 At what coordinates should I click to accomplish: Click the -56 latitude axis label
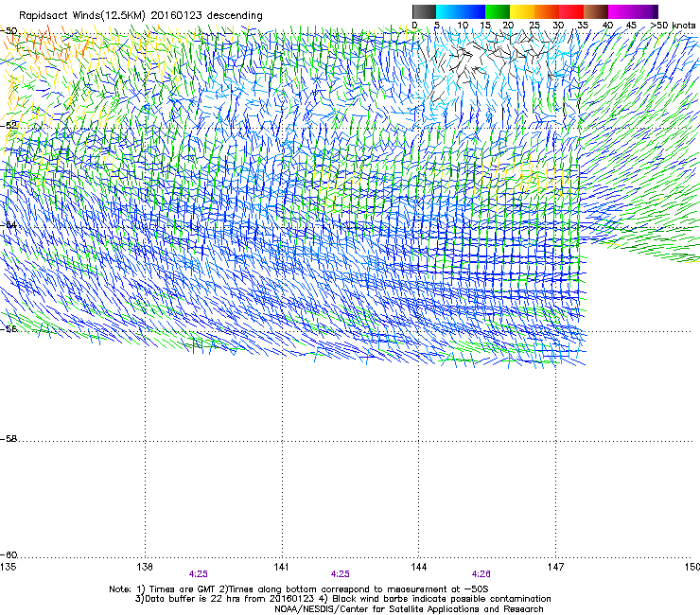(x=9, y=328)
